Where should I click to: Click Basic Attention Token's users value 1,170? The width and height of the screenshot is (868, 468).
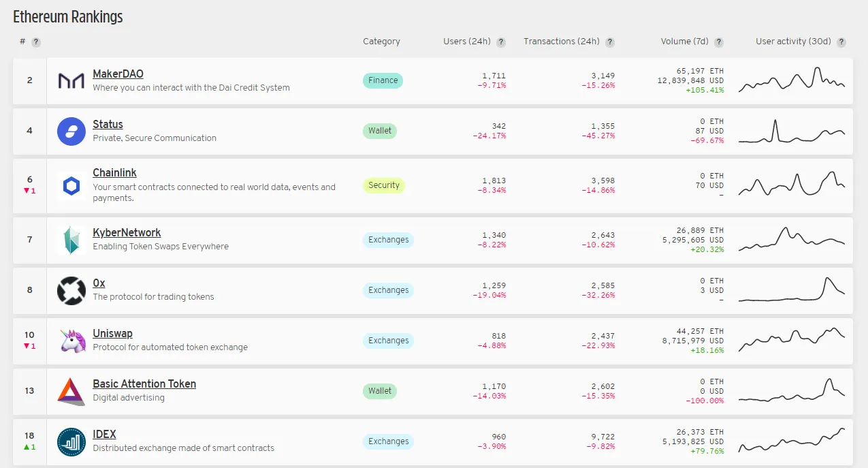coord(493,386)
